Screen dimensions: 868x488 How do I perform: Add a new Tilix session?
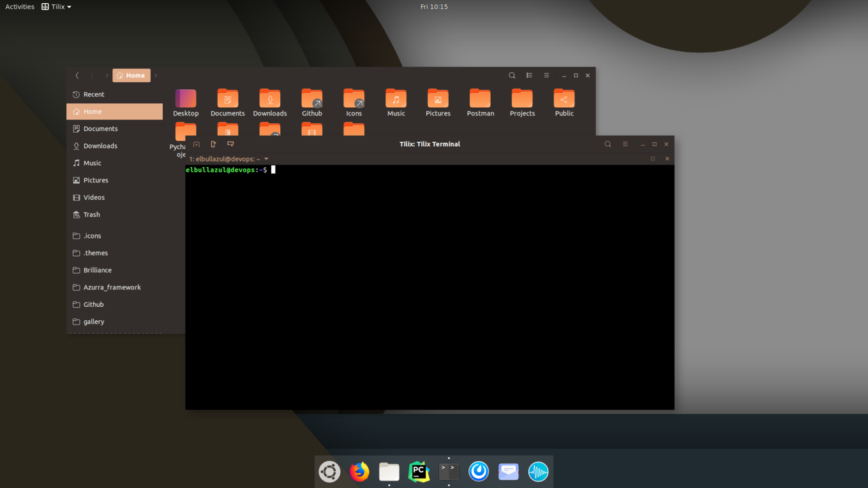[197, 144]
